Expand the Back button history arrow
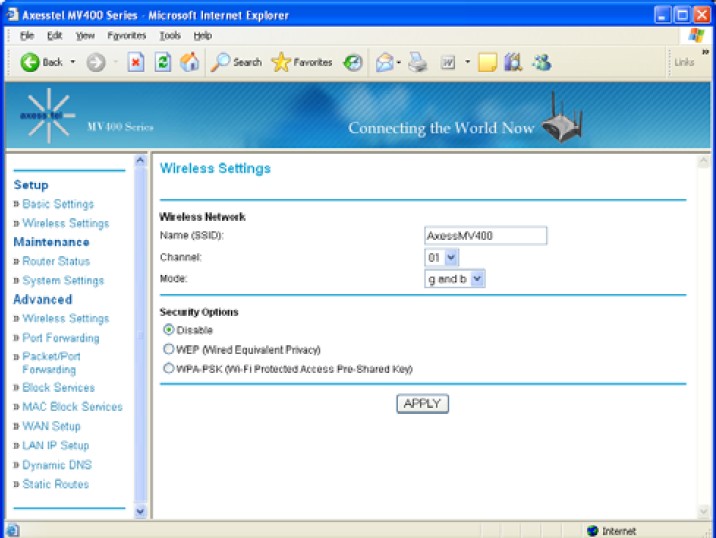The image size is (716, 538). click(73, 62)
